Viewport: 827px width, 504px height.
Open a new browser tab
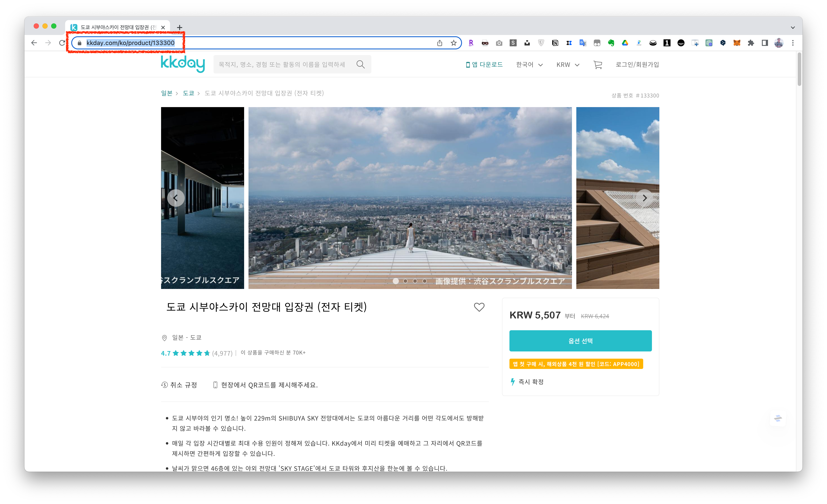pyautogui.click(x=180, y=28)
